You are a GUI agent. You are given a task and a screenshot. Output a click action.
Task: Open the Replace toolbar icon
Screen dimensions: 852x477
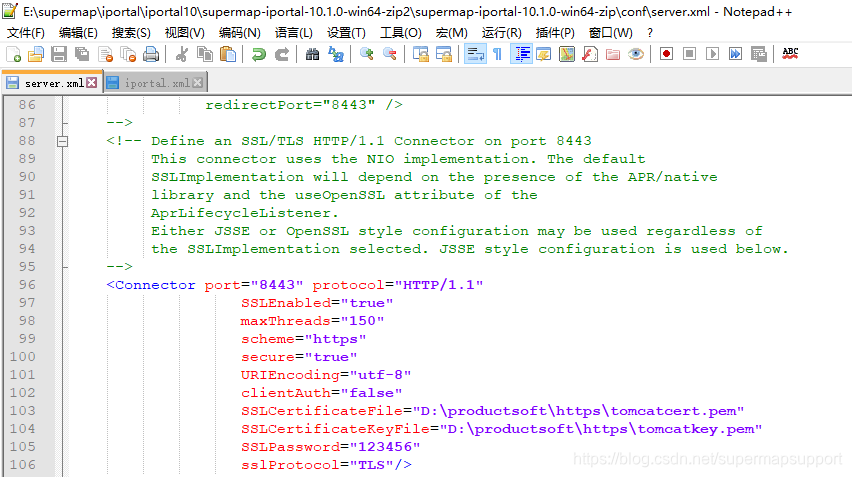coord(336,54)
